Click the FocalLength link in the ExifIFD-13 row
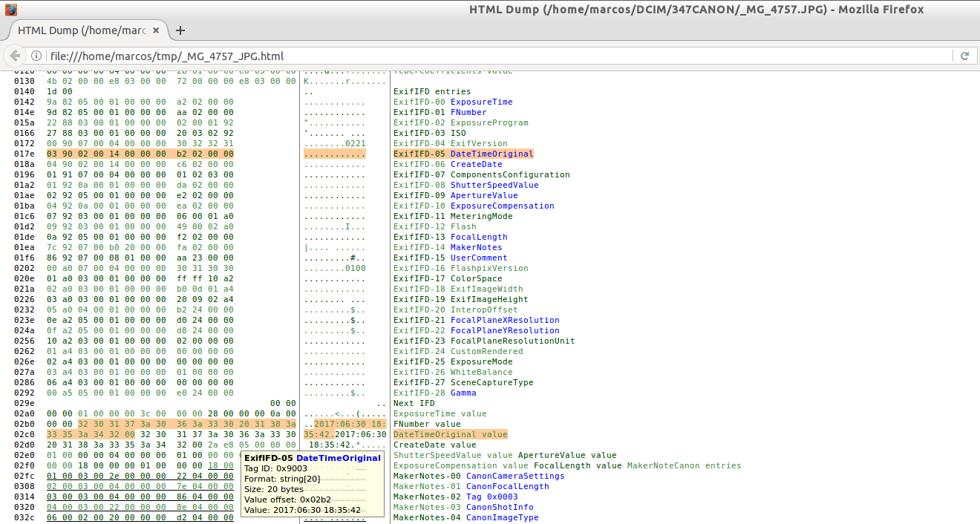Screen dimensions: 980x524 (479, 238)
